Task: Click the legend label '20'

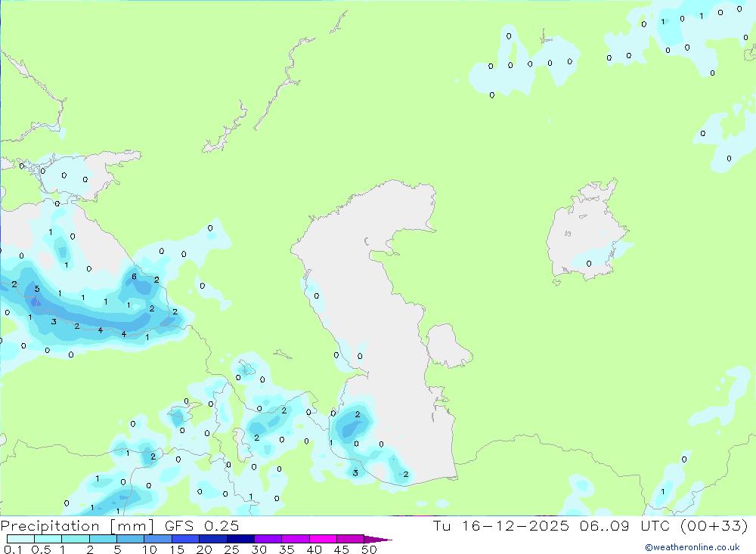Action: point(204,549)
